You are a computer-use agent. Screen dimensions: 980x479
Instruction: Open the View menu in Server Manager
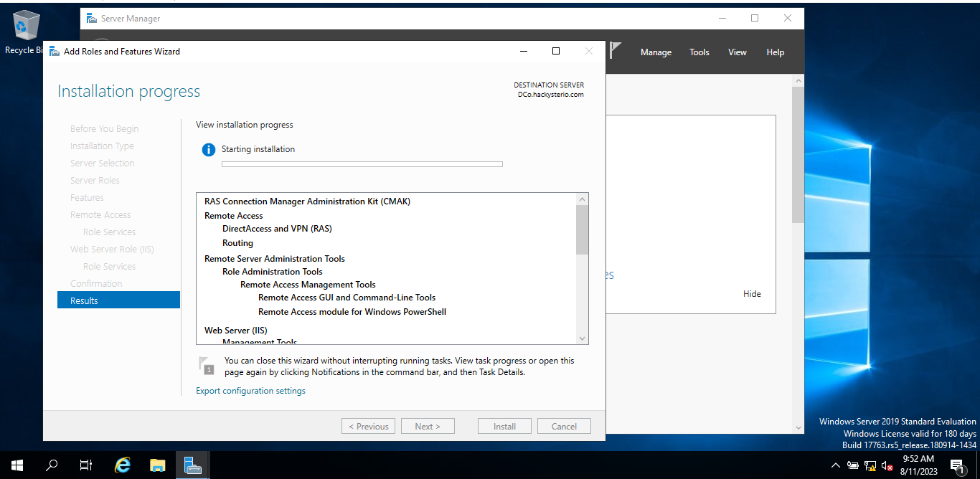[x=738, y=52]
